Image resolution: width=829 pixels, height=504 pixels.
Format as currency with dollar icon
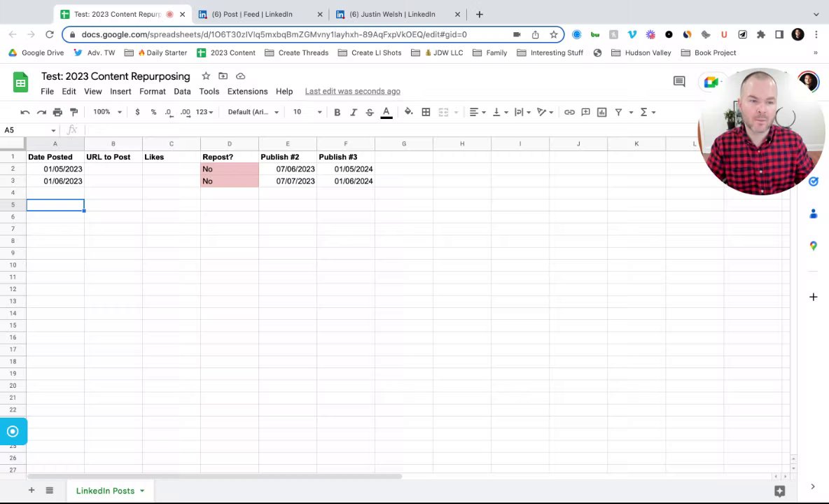pos(137,112)
